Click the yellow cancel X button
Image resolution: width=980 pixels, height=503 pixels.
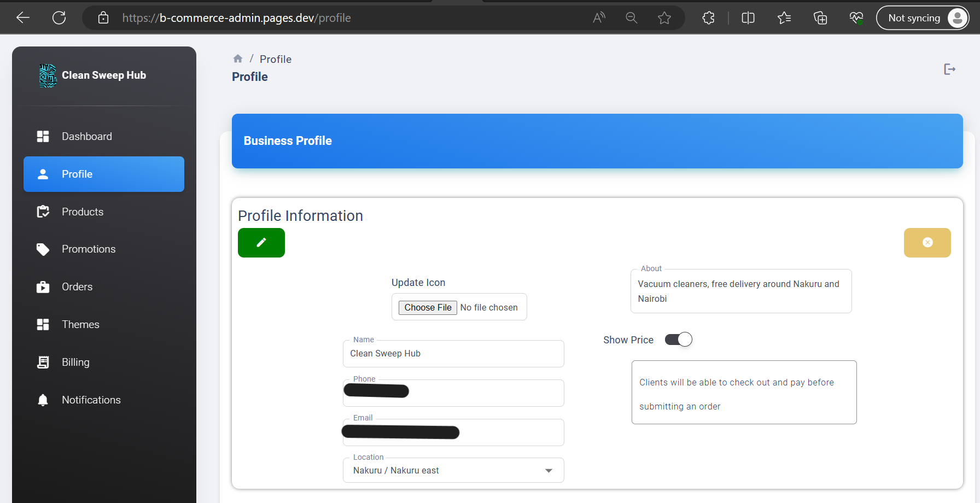click(927, 243)
